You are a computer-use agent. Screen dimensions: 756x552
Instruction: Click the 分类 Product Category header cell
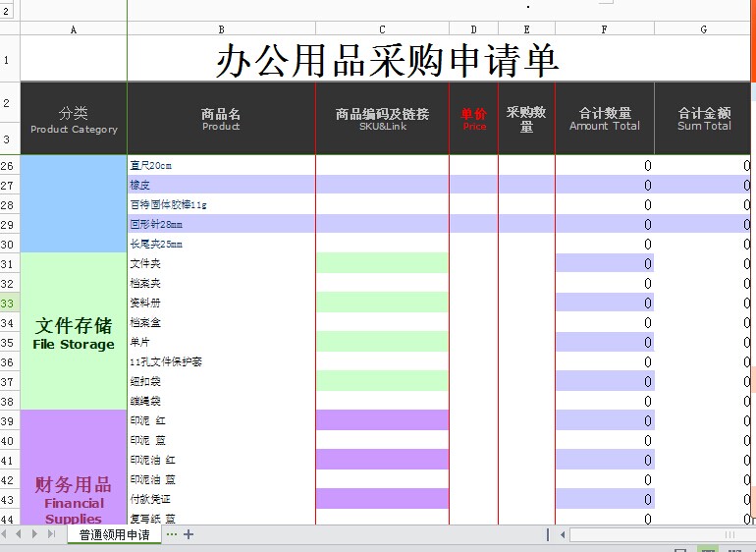[x=74, y=119]
